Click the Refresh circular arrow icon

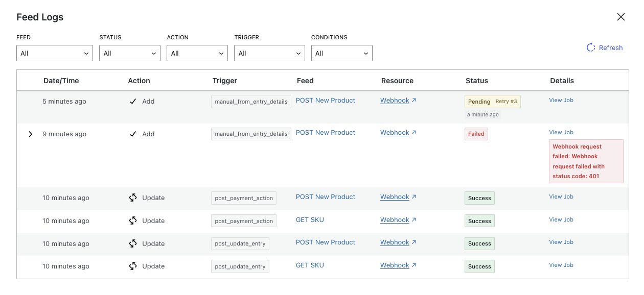tap(591, 47)
